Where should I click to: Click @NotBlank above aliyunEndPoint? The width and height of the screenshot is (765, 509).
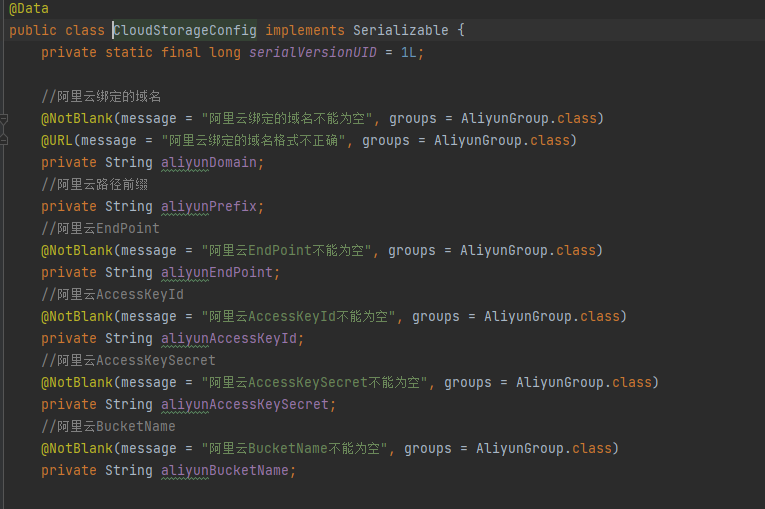tap(77, 250)
